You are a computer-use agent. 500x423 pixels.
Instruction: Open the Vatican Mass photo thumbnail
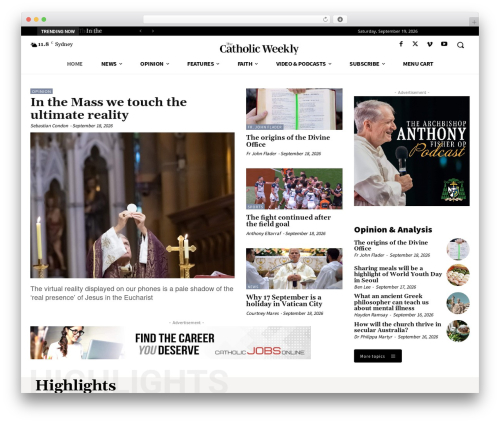tap(294, 269)
